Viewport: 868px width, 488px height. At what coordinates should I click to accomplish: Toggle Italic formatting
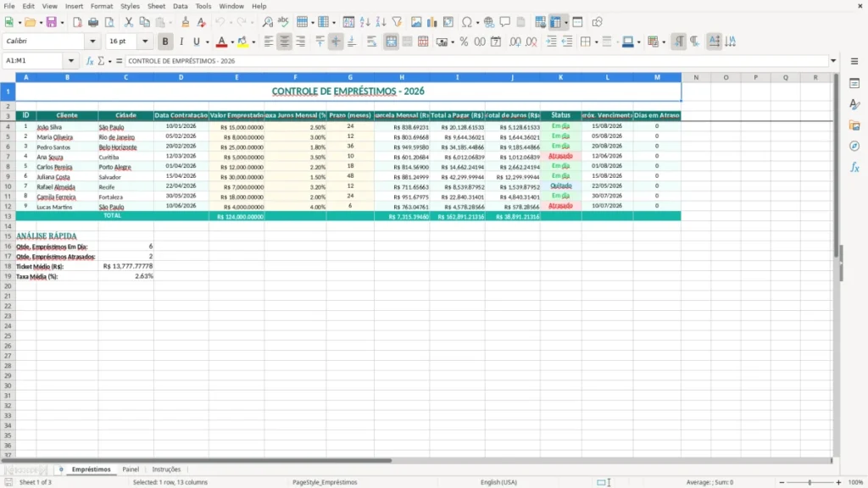click(181, 42)
